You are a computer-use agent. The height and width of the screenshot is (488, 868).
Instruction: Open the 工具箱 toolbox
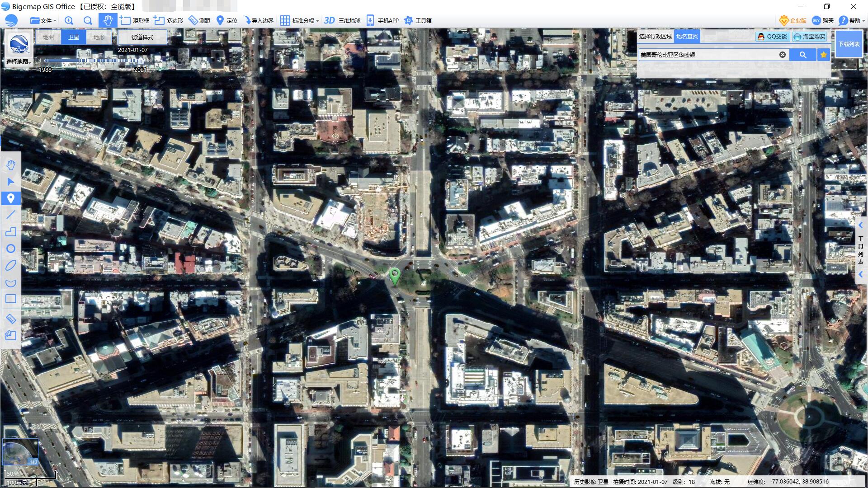coord(418,20)
